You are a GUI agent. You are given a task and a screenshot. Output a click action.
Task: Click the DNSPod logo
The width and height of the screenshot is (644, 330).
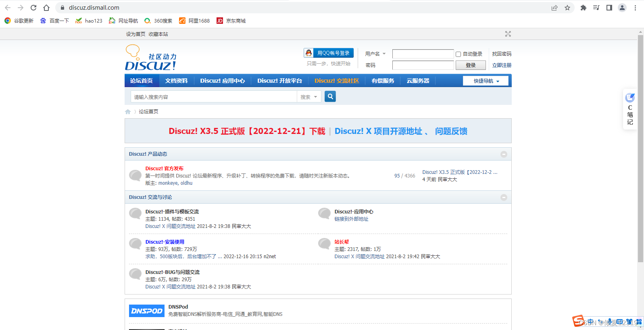[x=147, y=311]
